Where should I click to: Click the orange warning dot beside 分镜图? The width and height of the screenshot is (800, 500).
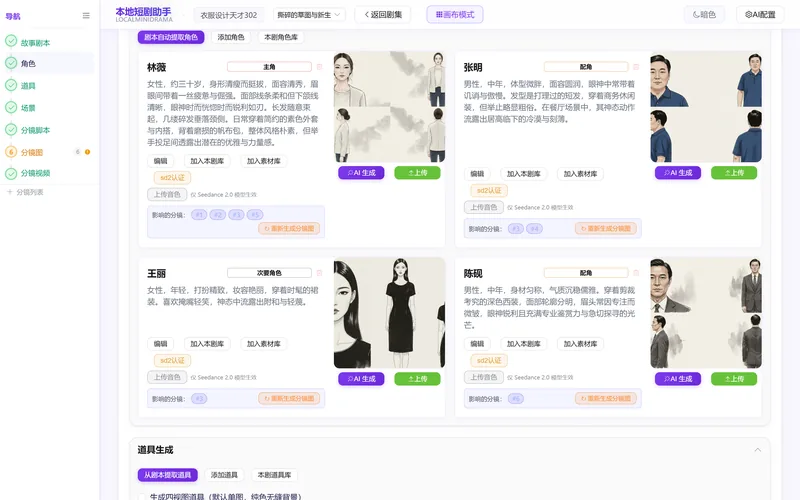[x=87, y=152]
